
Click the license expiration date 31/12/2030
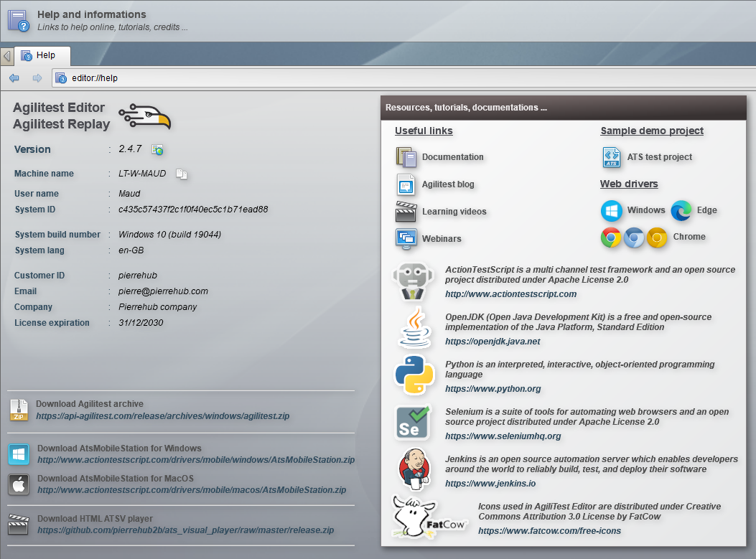(x=141, y=323)
